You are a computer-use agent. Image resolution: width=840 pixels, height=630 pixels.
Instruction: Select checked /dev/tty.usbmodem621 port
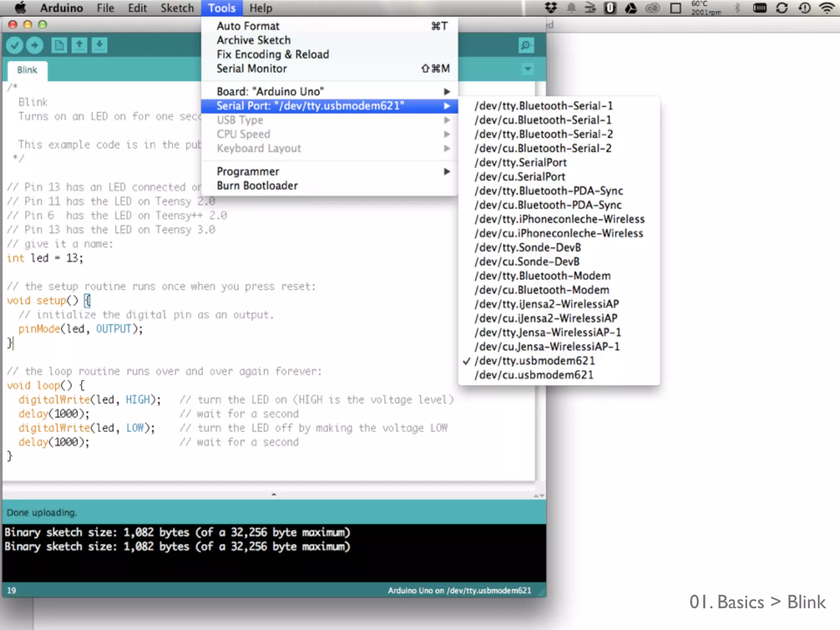click(534, 361)
